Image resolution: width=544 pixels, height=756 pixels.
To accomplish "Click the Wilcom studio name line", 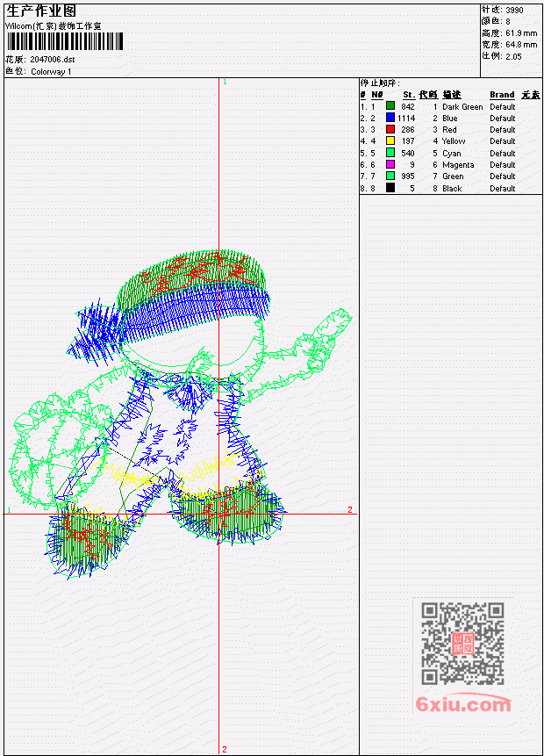I will point(53,26).
